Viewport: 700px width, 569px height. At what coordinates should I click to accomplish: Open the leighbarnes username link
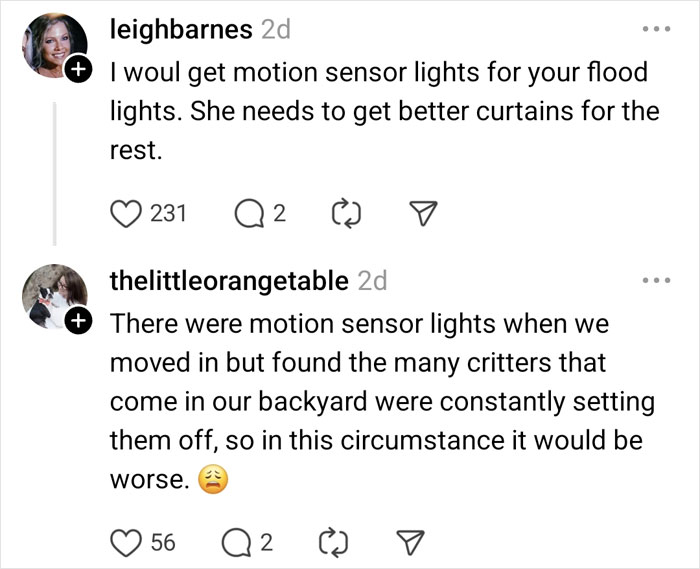click(180, 30)
